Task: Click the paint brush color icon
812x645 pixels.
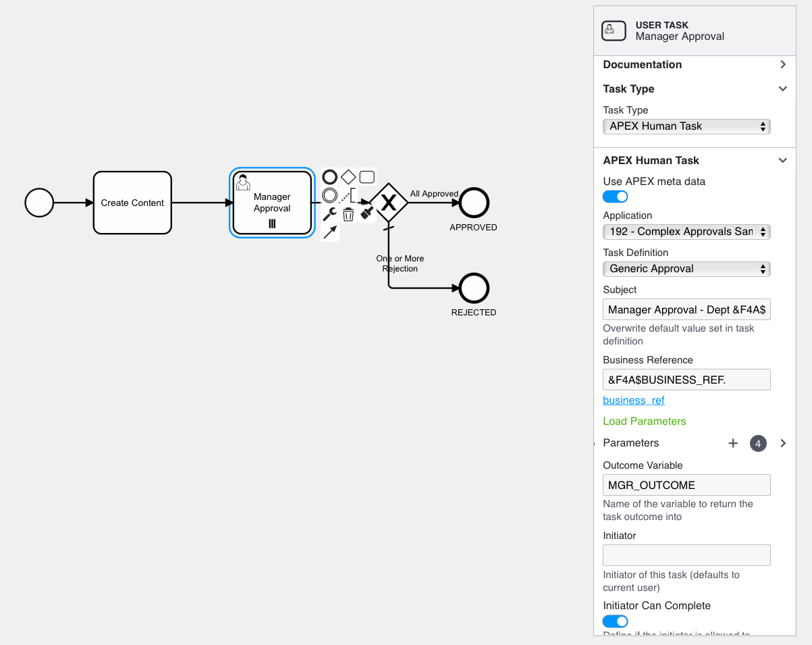Action: point(367,213)
